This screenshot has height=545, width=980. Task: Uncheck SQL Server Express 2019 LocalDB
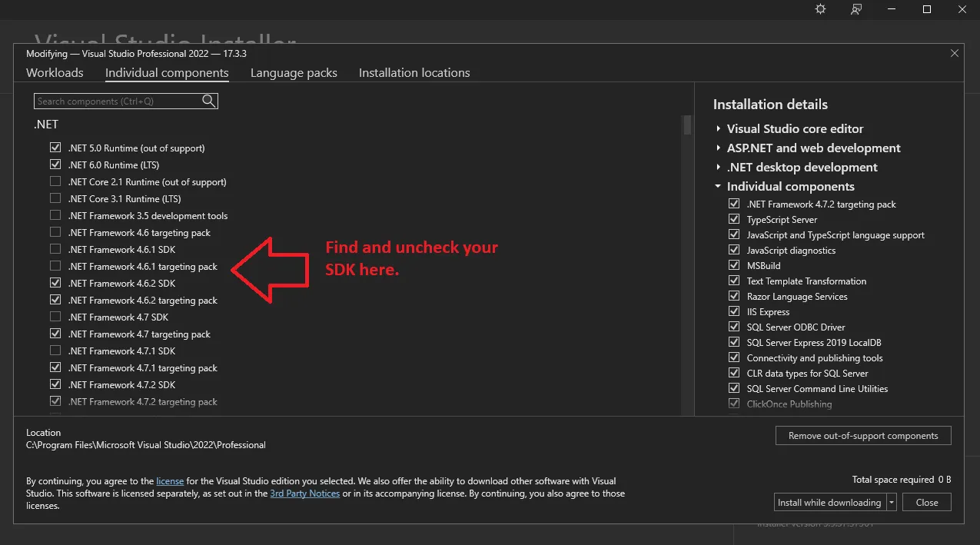(734, 342)
